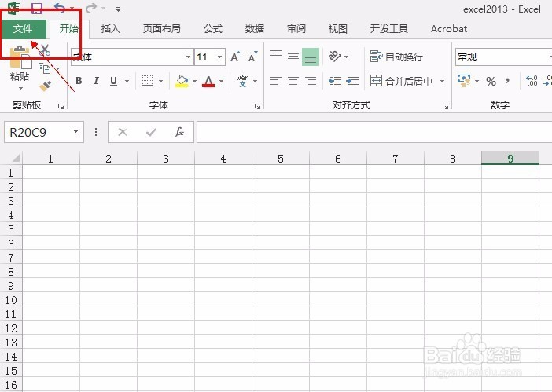The width and height of the screenshot is (552, 392).
Task: Switch to the 插入 tab
Action: pyautogui.click(x=111, y=29)
